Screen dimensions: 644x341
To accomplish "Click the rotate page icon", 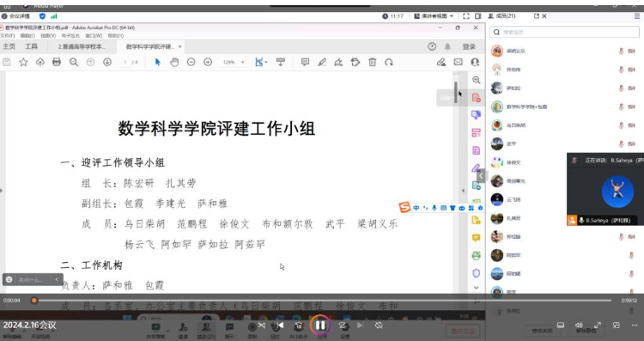I will [x=389, y=62].
